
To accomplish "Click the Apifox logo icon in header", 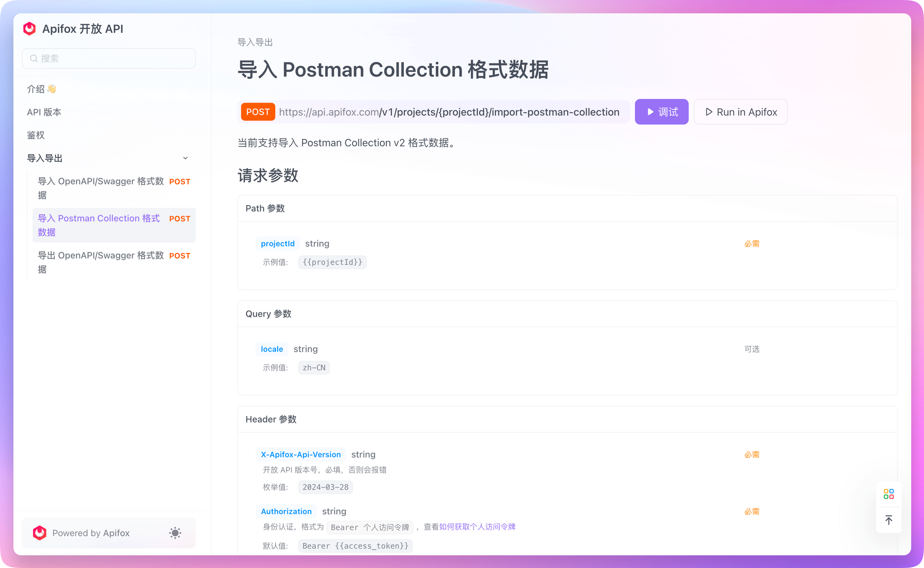I will [30, 29].
